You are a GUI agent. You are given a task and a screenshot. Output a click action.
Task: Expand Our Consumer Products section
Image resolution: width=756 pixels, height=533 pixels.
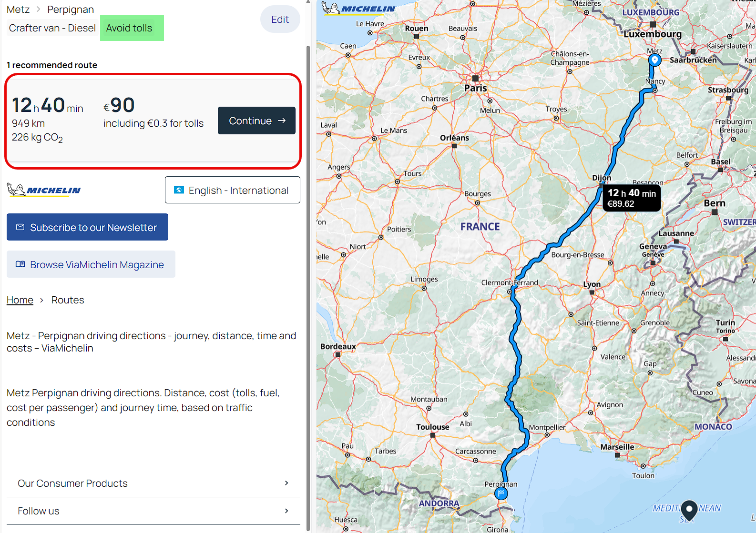tap(153, 483)
